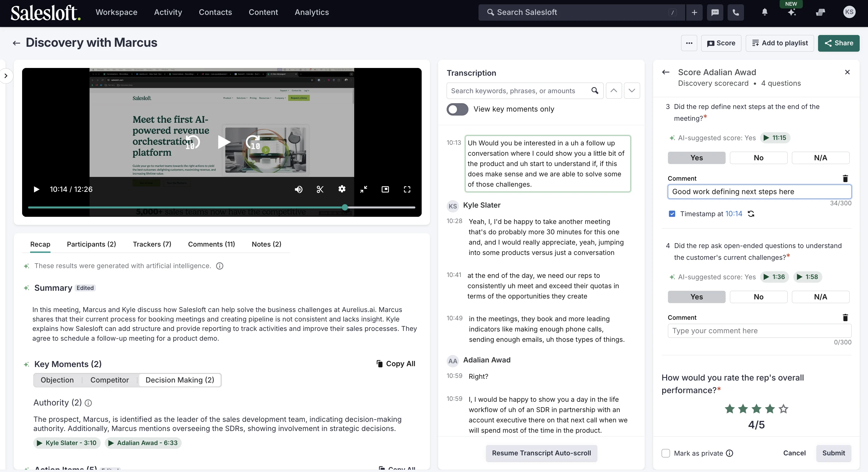Expand the left sidebar chevron
The width and height of the screenshot is (868, 472).
(6, 76)
